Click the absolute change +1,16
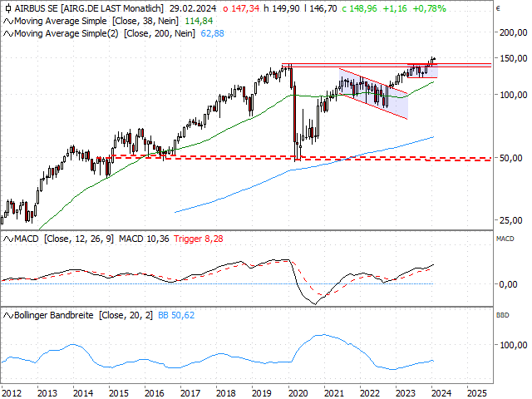This screenshot has height=399, width=532. pos(395,8)
